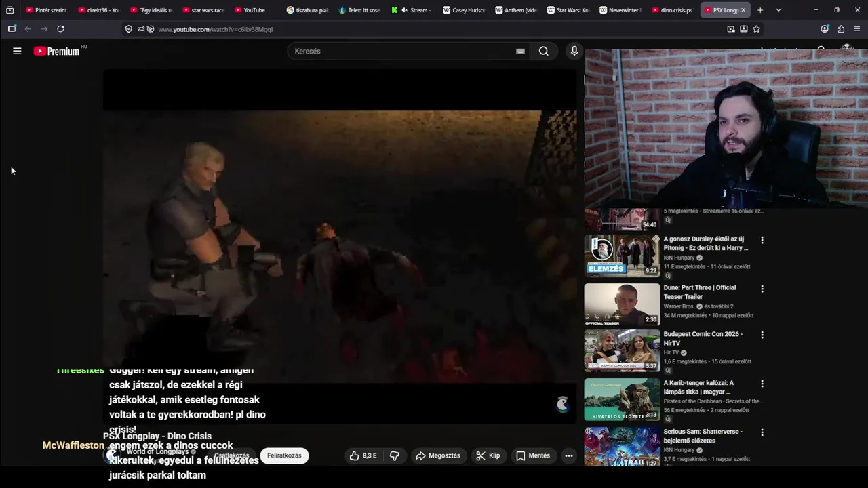This screenshot has height=488, width=868.
Task: Open options menu for Dune: Part Three
Action: (x=762, y=289)
